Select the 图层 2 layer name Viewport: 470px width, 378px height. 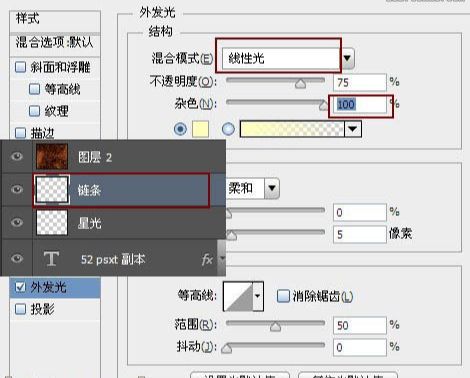pos(95,157)
